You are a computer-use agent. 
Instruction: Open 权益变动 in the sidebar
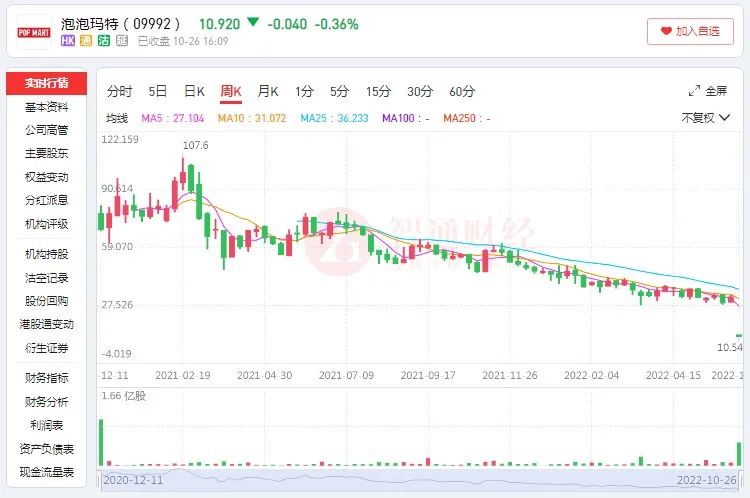[x=46, y=177]
